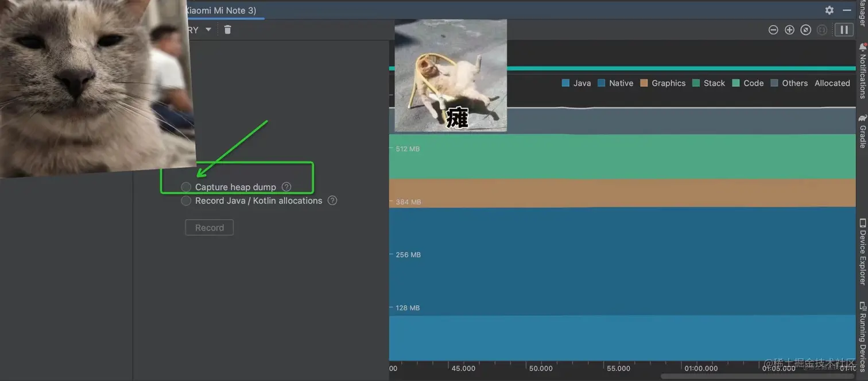Click the 55.000 timeline marker
The width and height of the screenshot is (868, 381).
pos(618,368)
